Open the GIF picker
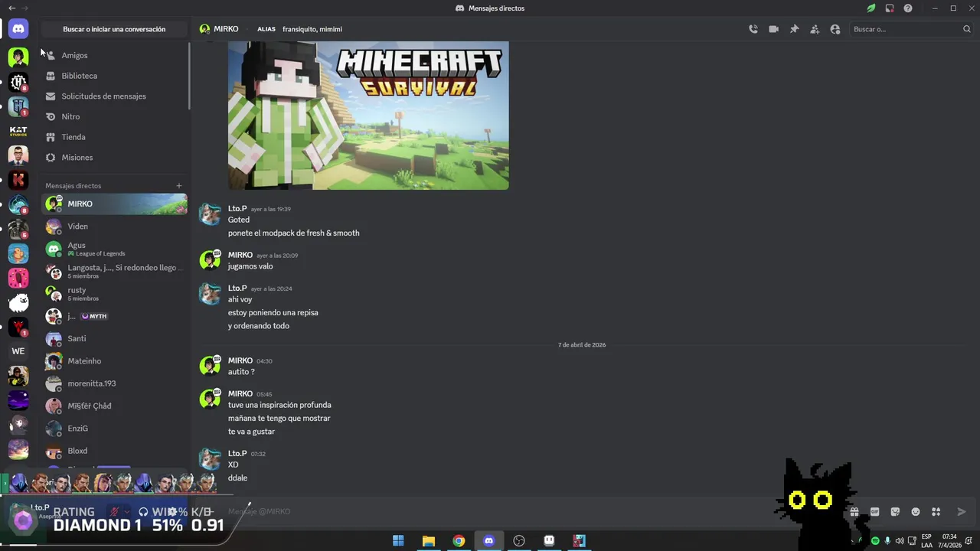980x551 pixels. (x=875, y=512)
